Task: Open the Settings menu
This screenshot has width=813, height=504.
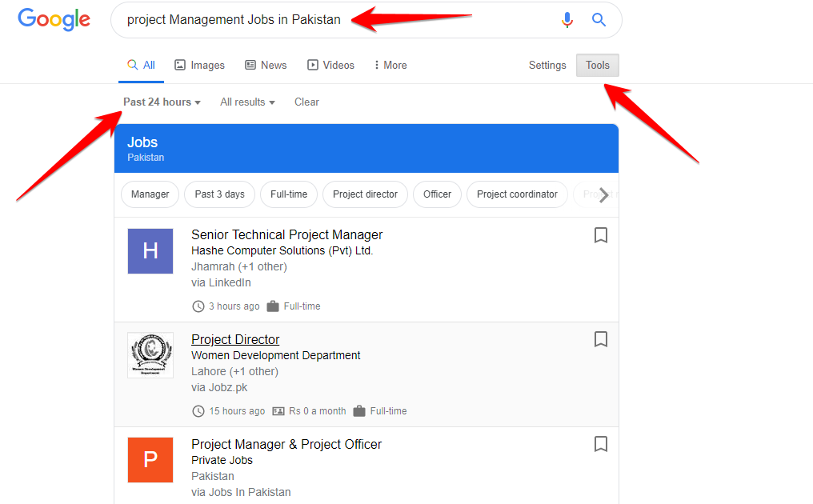Action: 547,66
